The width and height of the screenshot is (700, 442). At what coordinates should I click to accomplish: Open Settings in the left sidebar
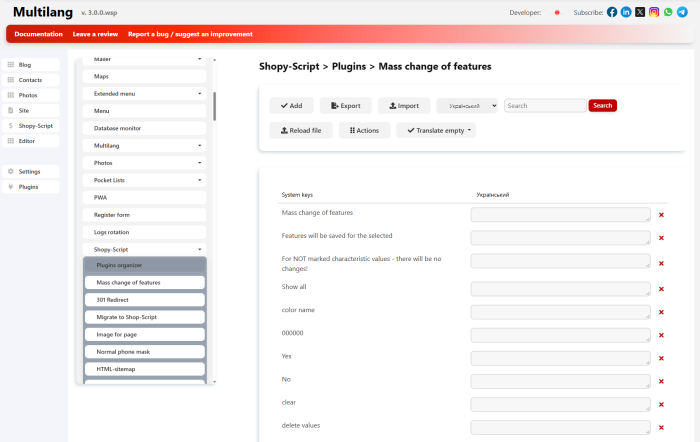(30, 171)
